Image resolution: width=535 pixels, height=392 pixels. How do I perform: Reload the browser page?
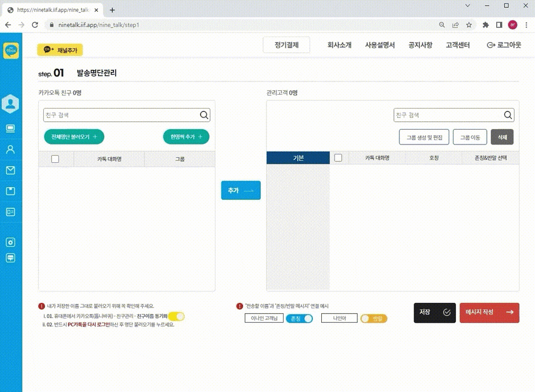coord(35,25)
